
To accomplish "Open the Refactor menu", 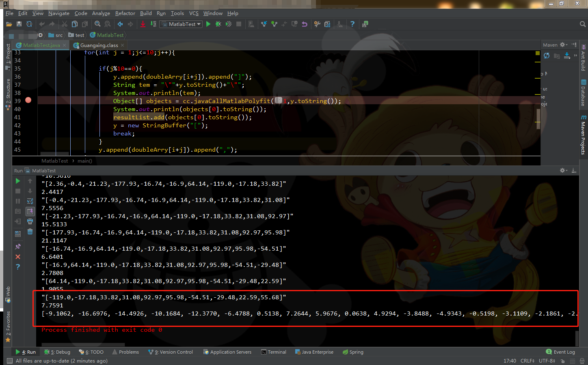I will click(x=125, y=13).
